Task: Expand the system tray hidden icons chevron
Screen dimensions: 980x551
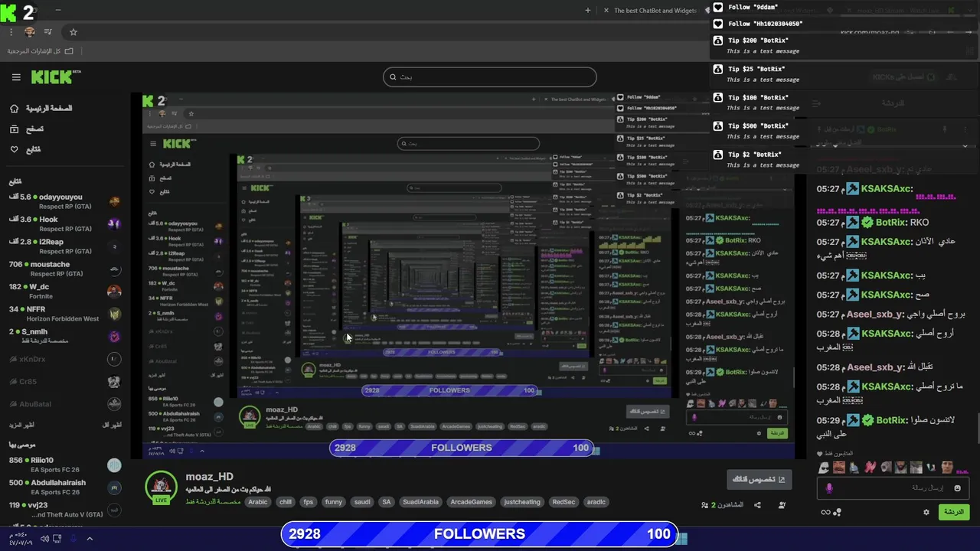Action: 90,539
